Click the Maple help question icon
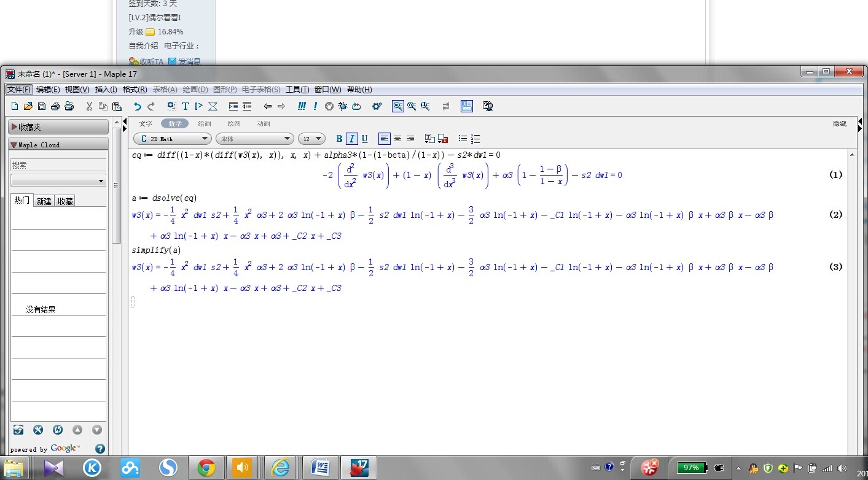This screenshot has height=480, width=868. (488, 106)
